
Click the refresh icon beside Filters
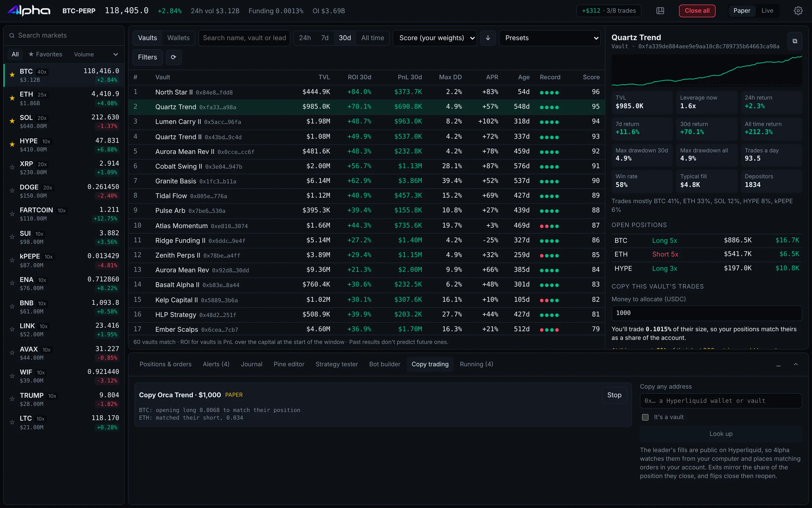pyautogui.click(x=174, y=57)
